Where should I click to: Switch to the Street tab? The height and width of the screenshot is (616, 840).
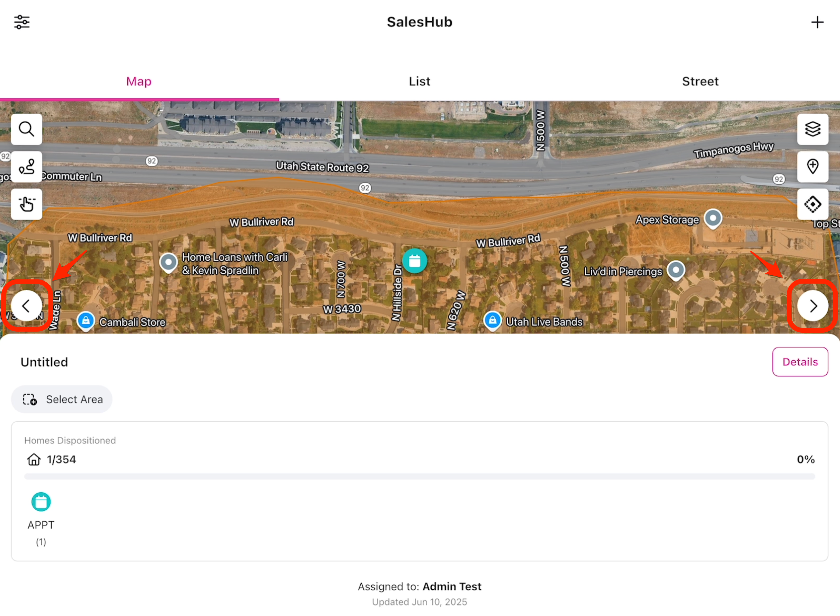[700, 81]
